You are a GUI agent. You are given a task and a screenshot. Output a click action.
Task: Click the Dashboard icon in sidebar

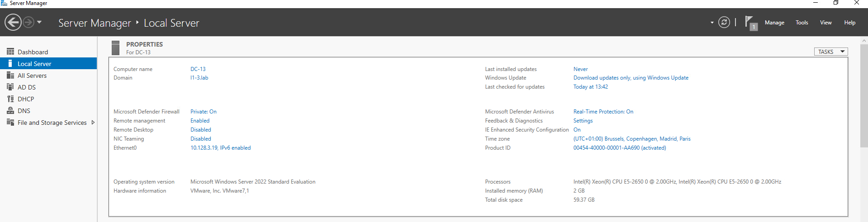pyautogui.click(x=10, y=52)
